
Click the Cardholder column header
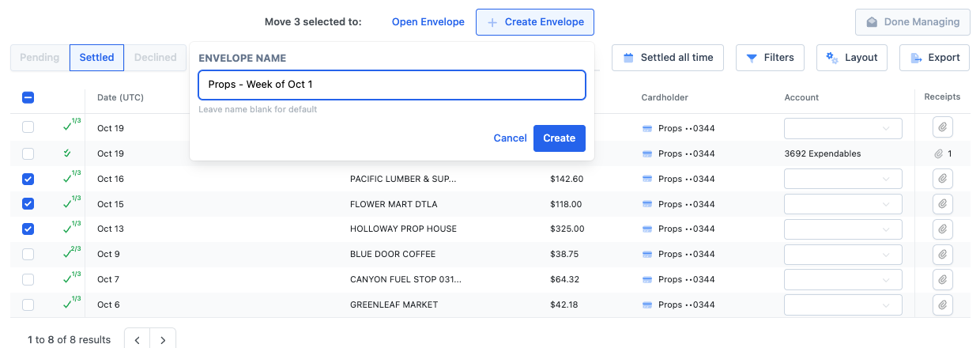tap(665, 97)
